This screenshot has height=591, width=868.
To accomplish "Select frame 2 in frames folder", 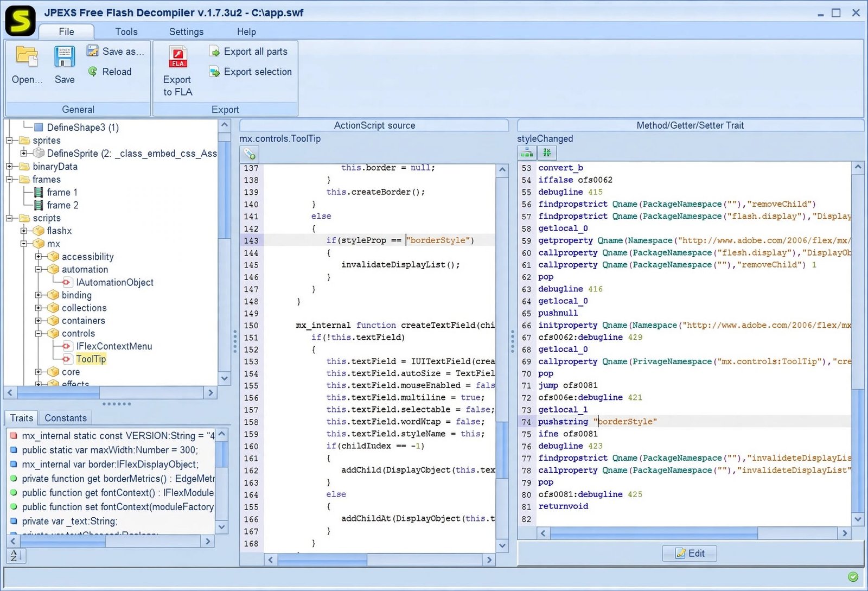I will (x=56, y=205).
